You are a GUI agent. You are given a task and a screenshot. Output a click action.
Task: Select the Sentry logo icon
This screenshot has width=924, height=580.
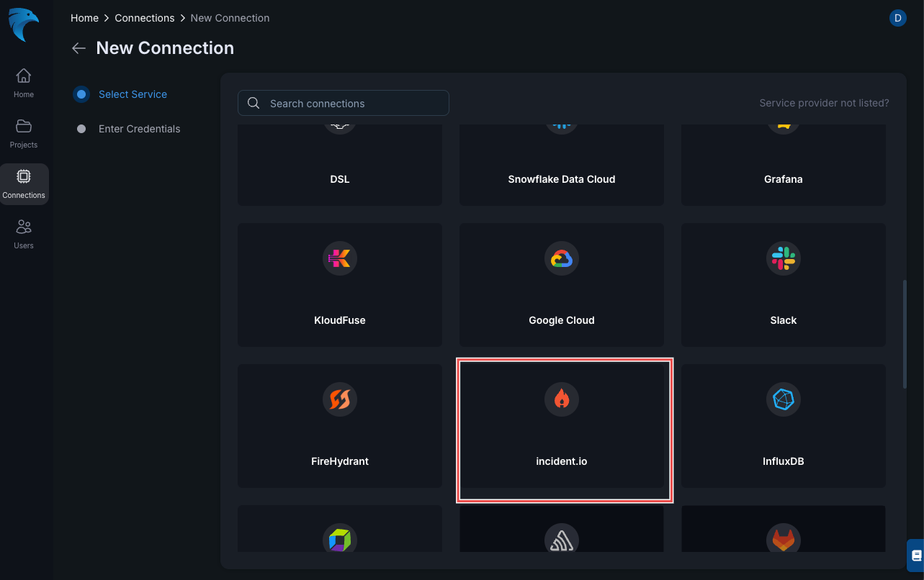coord(562,538)
